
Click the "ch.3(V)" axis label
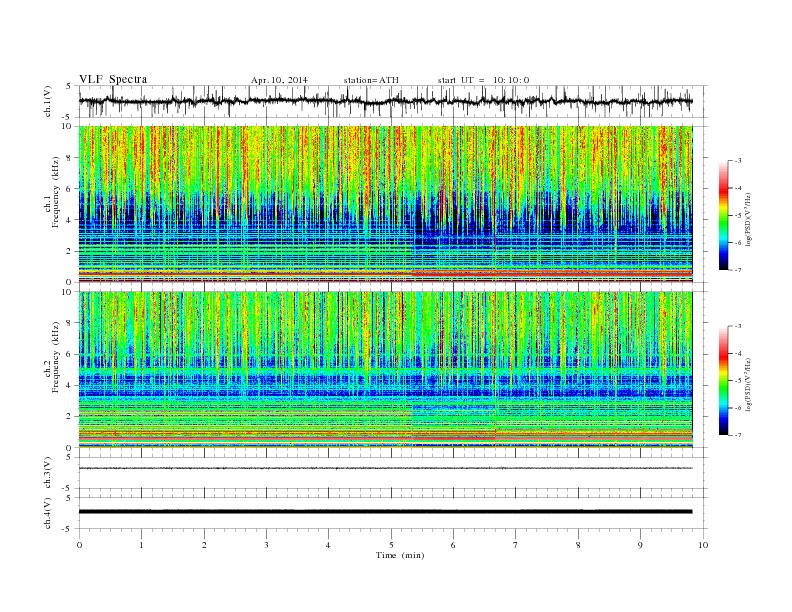pyautogui.click(x=48, y=473)
